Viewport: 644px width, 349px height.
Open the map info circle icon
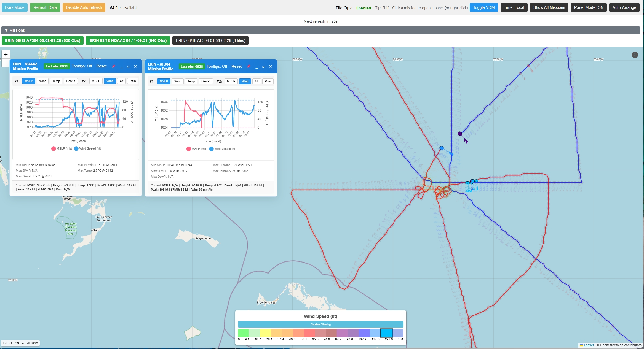(x=635, y=55)
